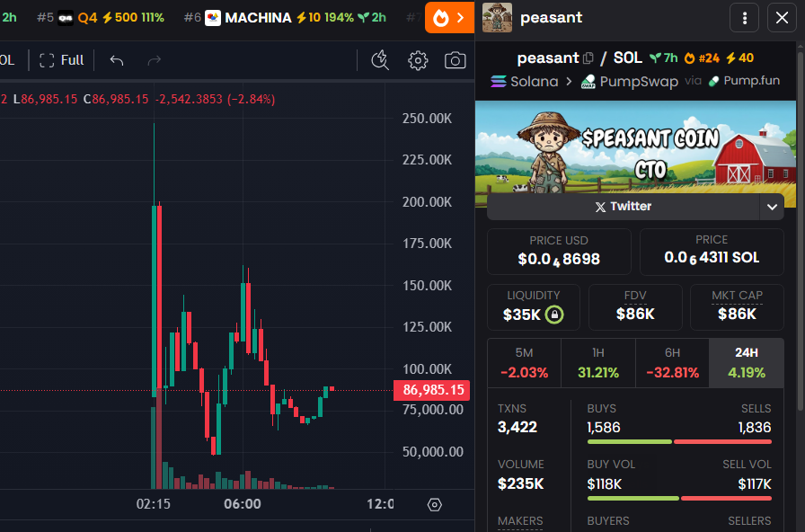Toggle Full screen chart mode
This screenshot has width=805, height=532.
click(62, 60)
